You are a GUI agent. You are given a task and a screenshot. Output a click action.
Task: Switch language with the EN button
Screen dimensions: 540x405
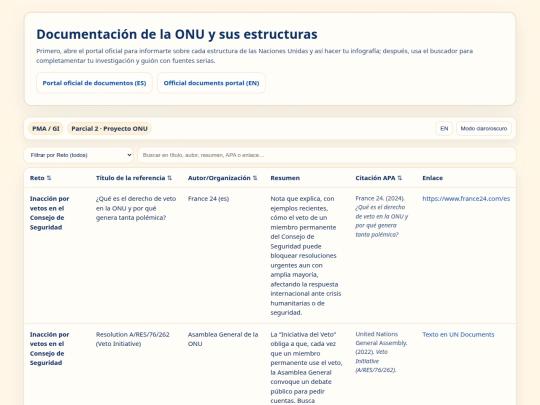(x=444, y=128)
